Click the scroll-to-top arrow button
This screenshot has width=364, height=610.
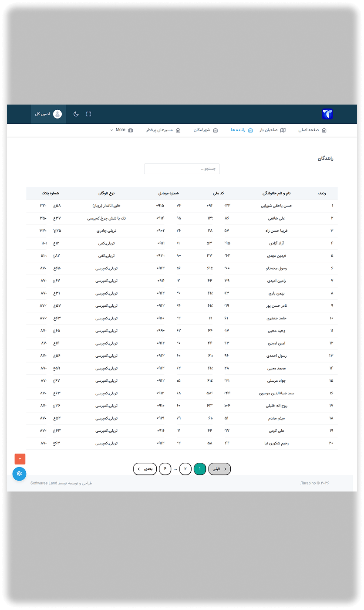20,459
